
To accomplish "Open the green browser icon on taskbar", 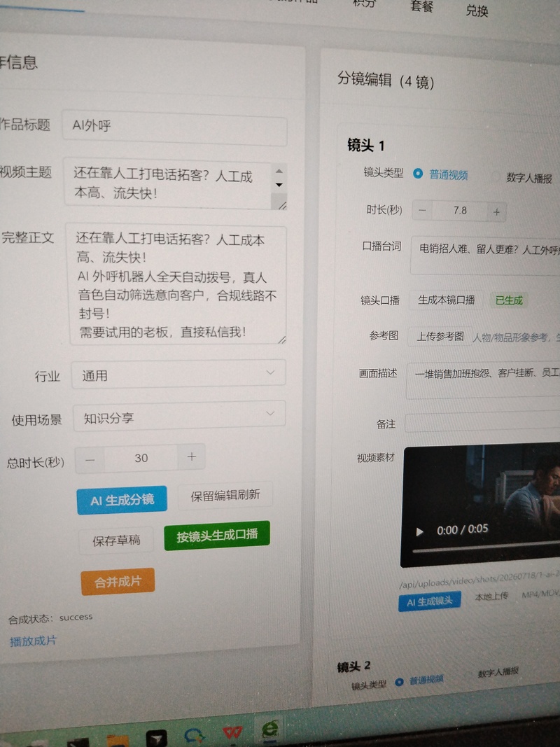I will pyautogui.click(x=270, y=729).
